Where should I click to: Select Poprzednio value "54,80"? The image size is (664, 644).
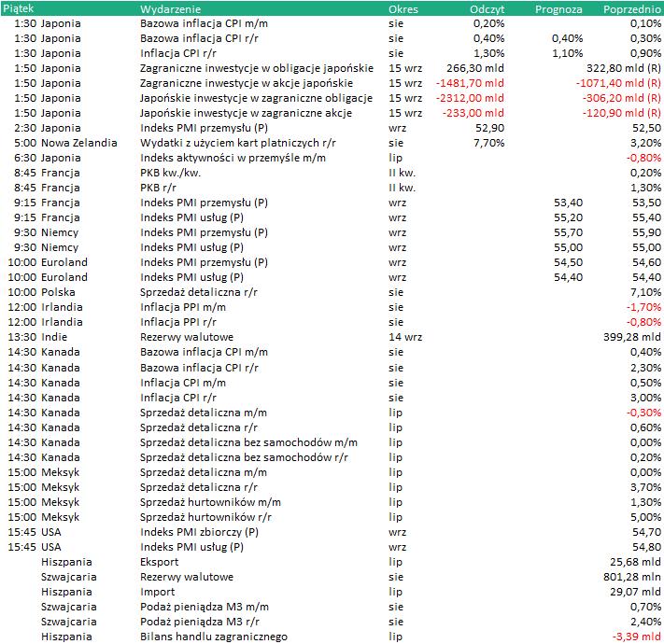point(646,547)
